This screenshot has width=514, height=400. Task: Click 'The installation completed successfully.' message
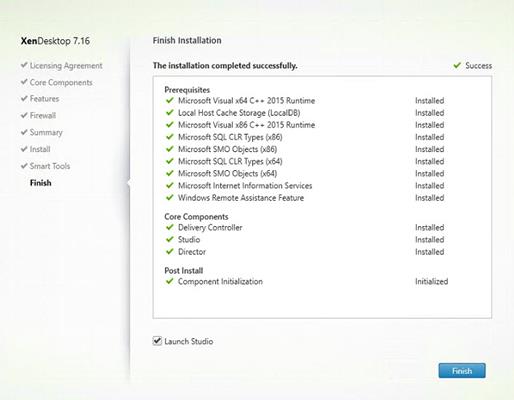[225, 66]
